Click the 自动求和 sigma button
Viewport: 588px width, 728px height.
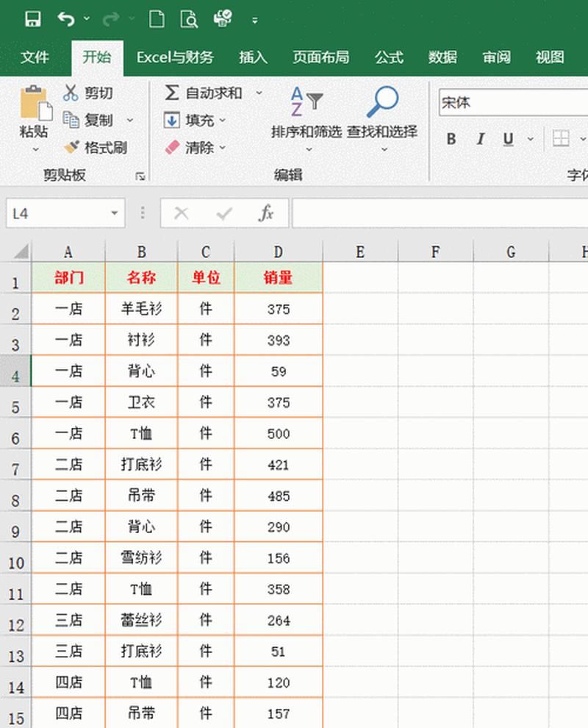click(204, 93)
